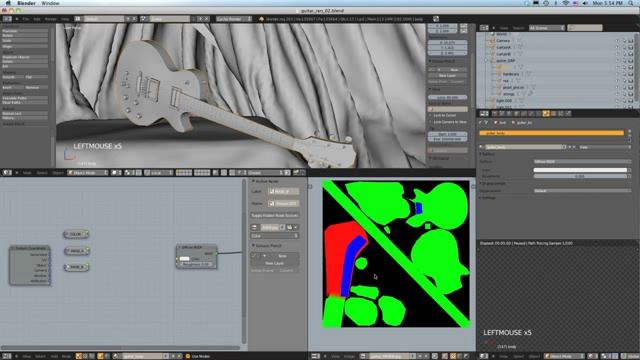Click the white Color swatch in Surface panel

[580, 170]
